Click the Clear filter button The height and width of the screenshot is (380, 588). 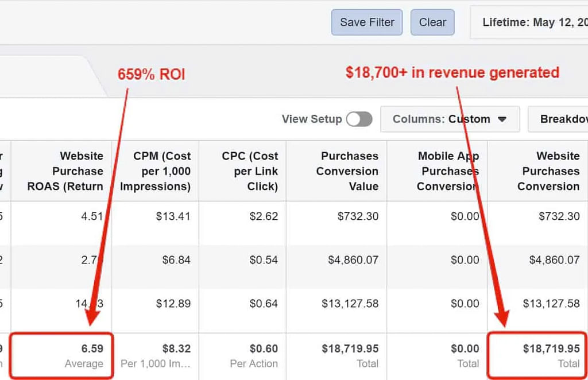point(432,22)
